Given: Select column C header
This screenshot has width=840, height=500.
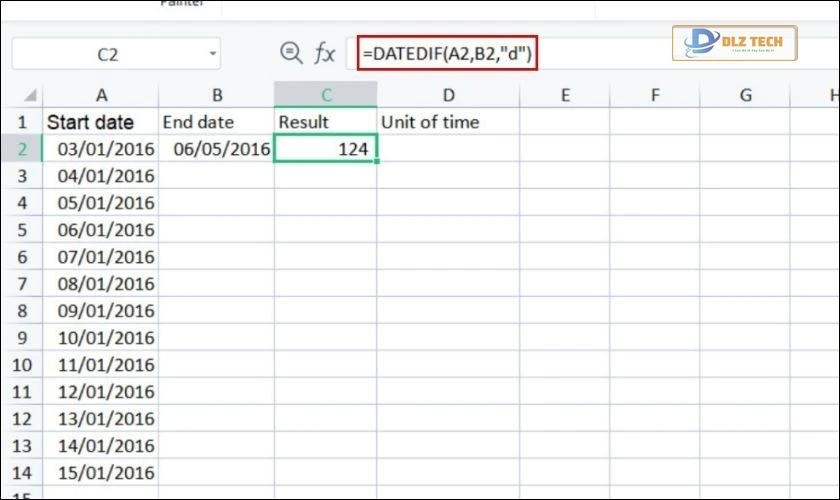Looking at the screenshot, I should (x=326, y=95).
